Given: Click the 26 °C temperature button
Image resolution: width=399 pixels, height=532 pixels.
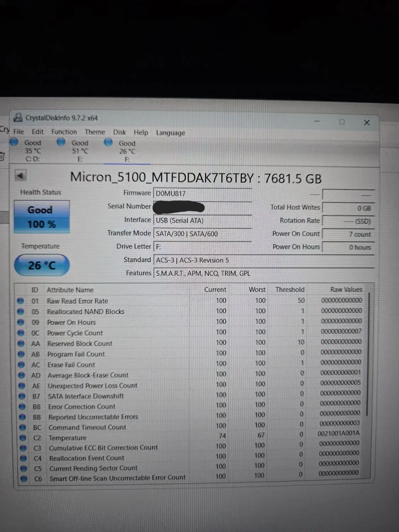Looking at the screenshot, I should (x=41, y=265).
